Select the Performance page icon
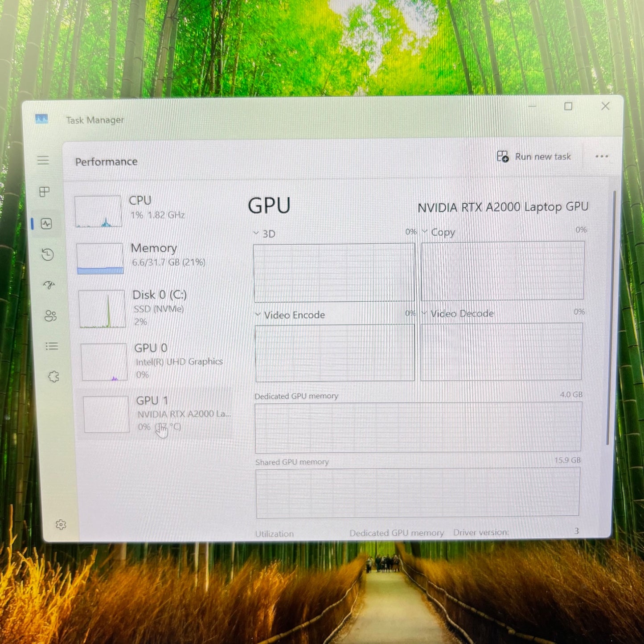Image resolution: width=644 pixels, height=644 pixels. click(x=46, y=224)
